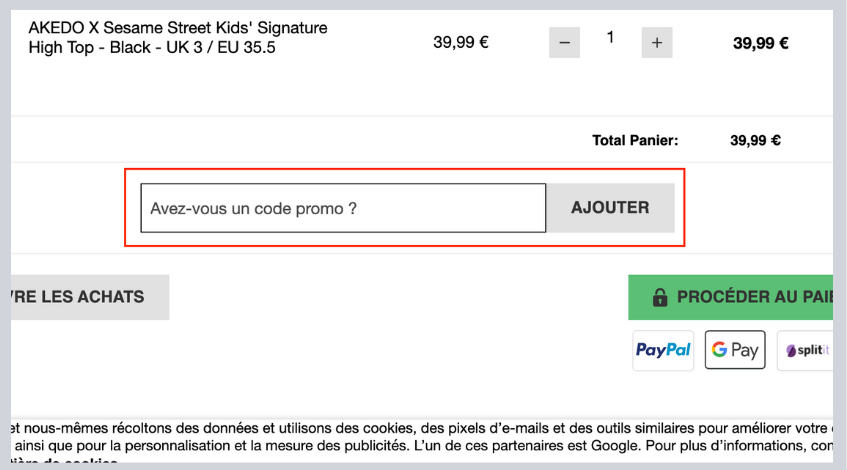Viewport: 847px width, 470px height.
Task: Click the High Top - Black size text
Action: 152,48
